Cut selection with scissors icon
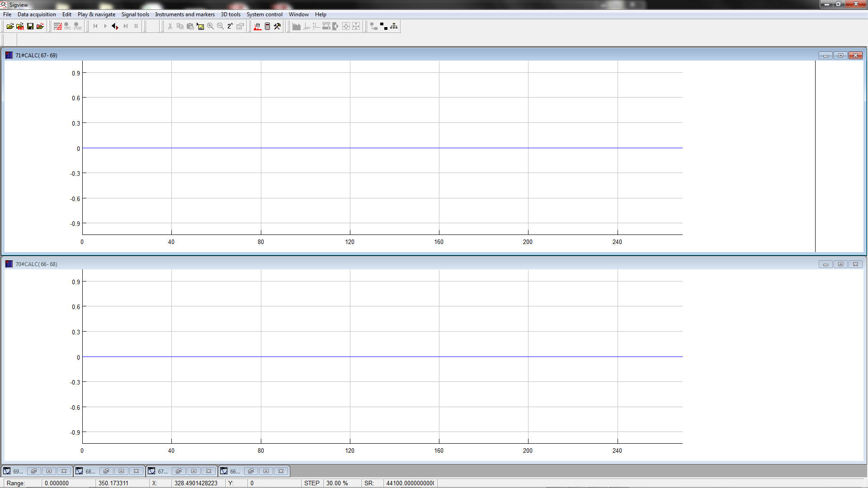 (170, 26)
